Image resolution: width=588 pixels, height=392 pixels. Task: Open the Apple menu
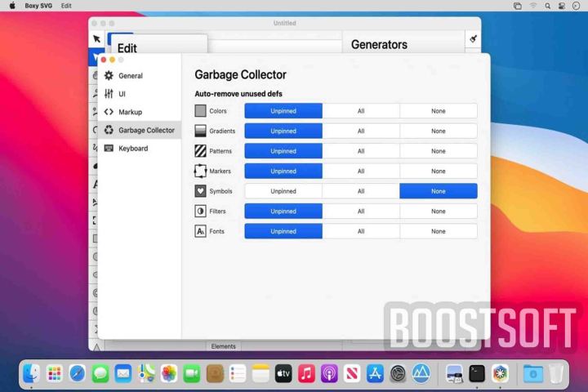[x=12, y=6]
